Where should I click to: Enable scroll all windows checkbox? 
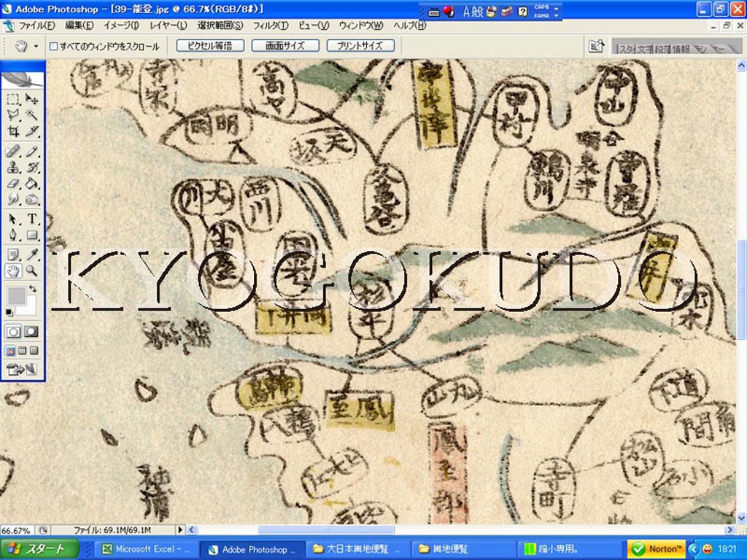(54, 46)
